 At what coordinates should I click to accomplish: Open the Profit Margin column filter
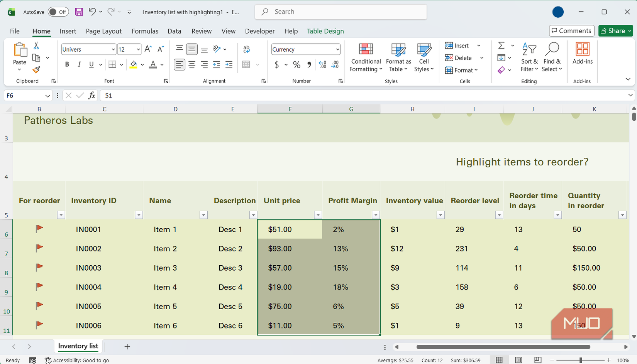point(376,215)
